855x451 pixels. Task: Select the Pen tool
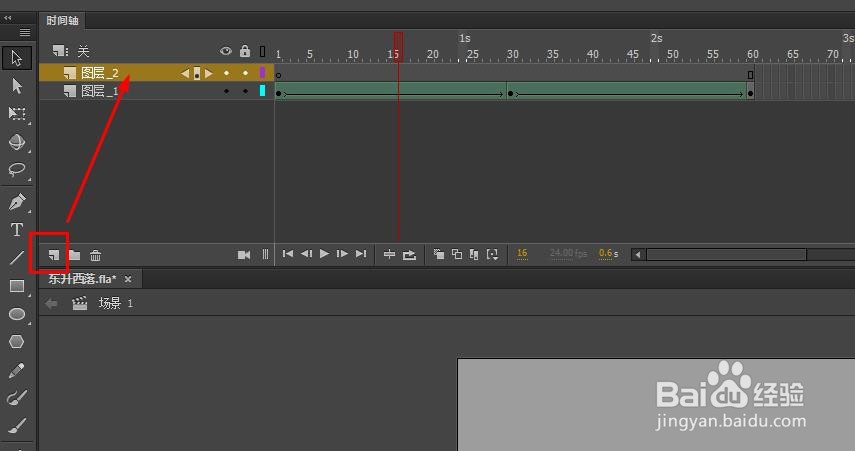17,202
